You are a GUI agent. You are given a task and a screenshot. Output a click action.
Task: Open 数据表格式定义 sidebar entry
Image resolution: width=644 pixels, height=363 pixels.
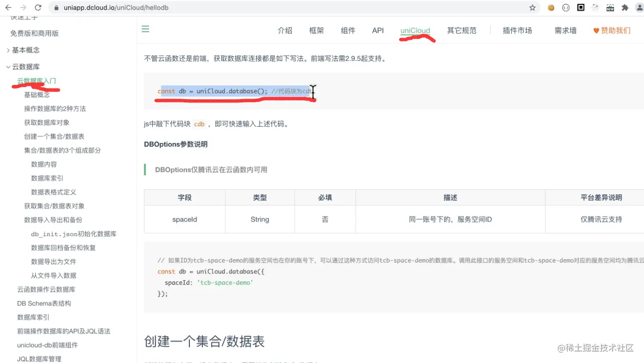54,192
